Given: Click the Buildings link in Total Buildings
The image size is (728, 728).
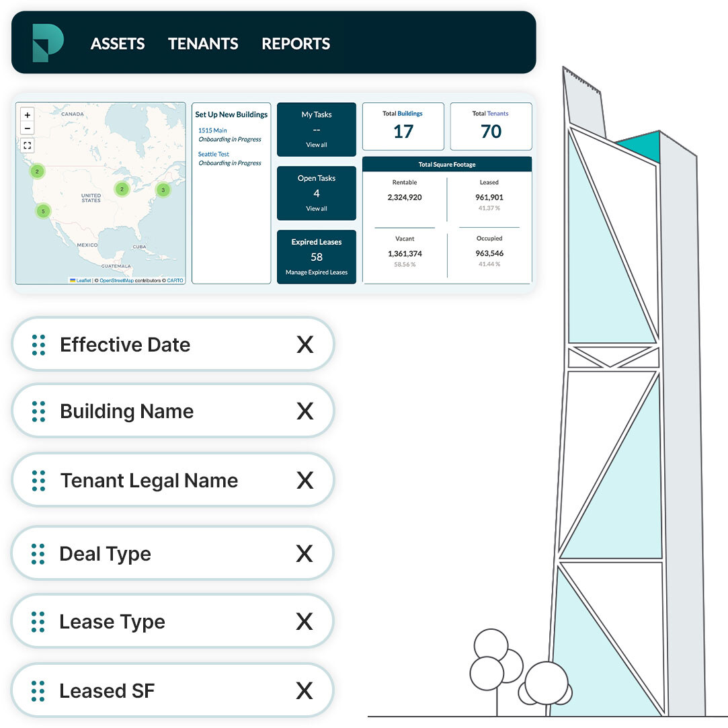Looking at the screenshot, I should tap(410, 114).
